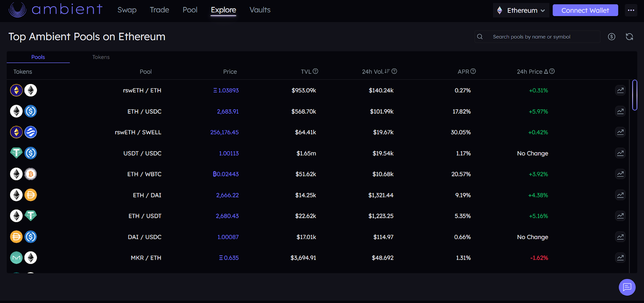644x303 pixels.
Task: Go to the Trade page
Action: click(159, 10)
